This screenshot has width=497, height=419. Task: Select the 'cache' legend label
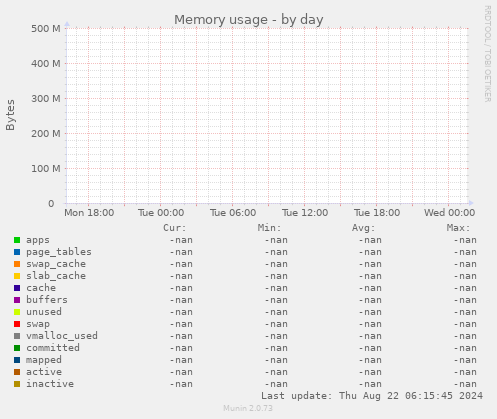pyautogui.click(x=41, y=288)
